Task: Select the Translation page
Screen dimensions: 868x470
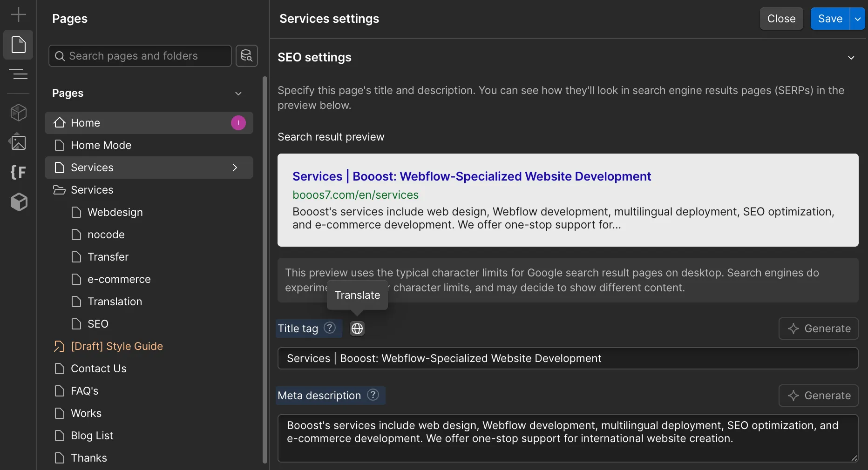Action: 149,302
